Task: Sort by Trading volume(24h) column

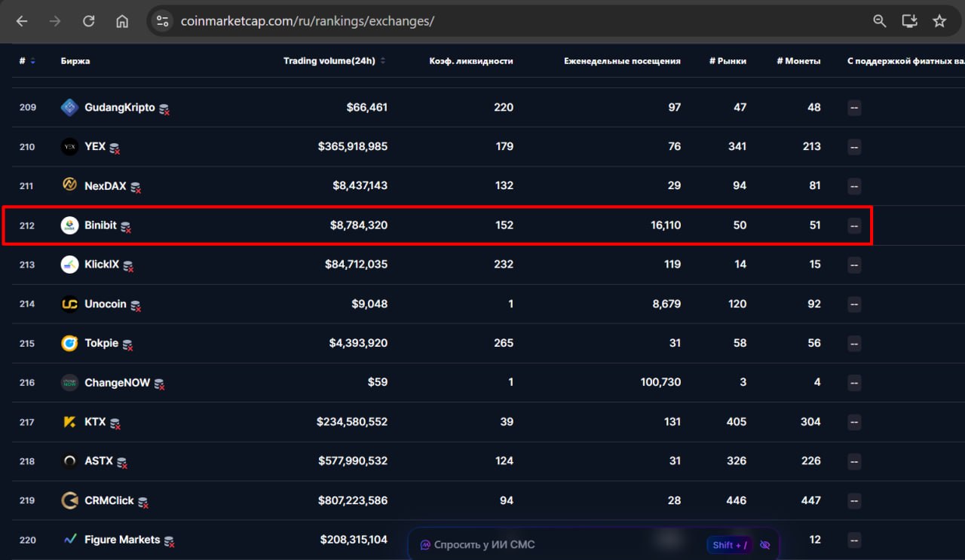Action: coord(335,61)
